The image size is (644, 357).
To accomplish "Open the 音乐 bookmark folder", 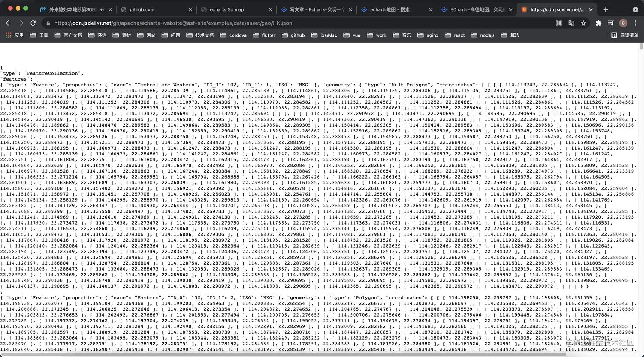I will pos(402,35).
